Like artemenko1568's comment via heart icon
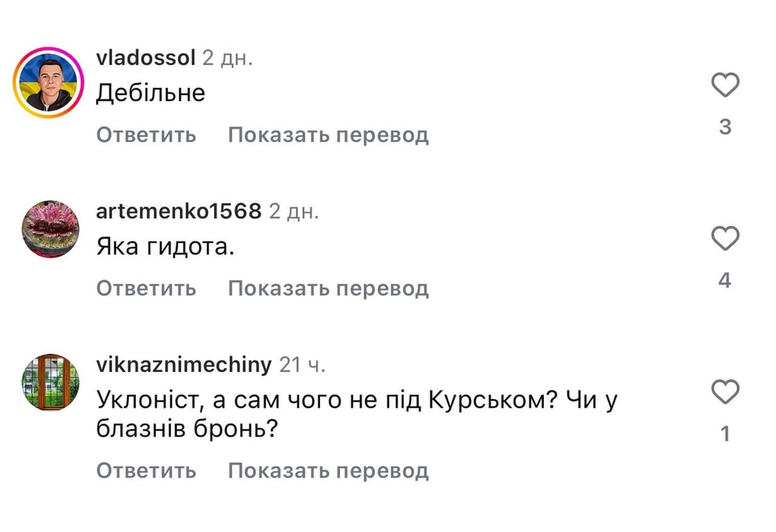This screenshot has height=532, width=776. pos(725,238)
